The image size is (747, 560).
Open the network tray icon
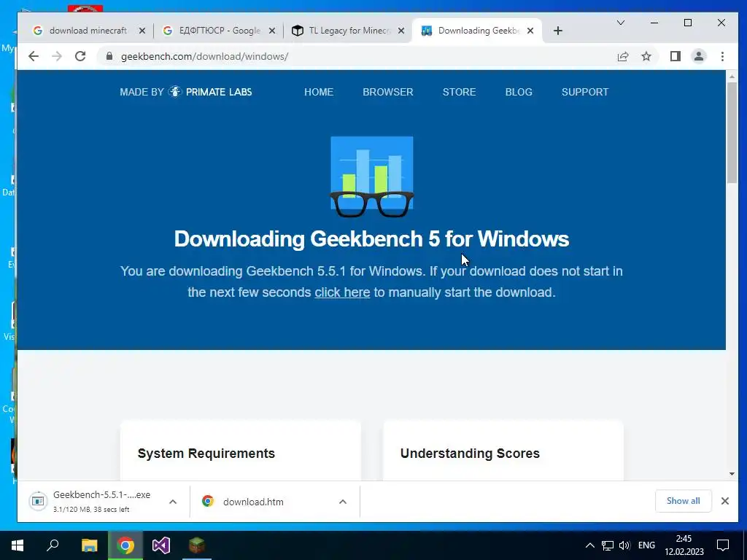(608, 545)
